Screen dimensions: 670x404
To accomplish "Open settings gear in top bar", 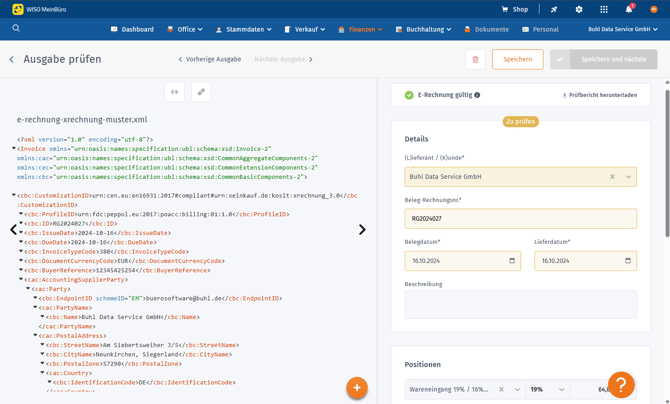I will click(579, 9).
